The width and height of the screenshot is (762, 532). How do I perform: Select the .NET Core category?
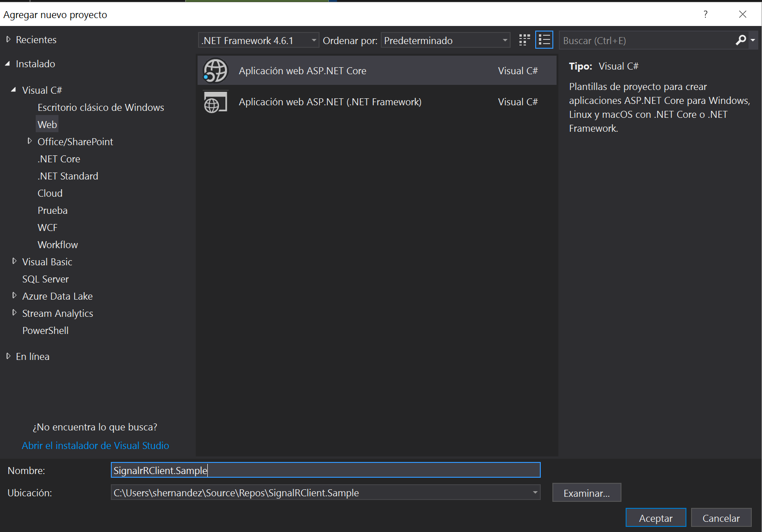tap(59, 159)
